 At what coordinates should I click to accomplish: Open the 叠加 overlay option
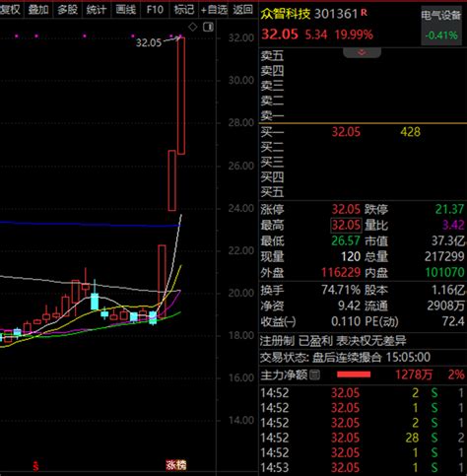[38, 10]
